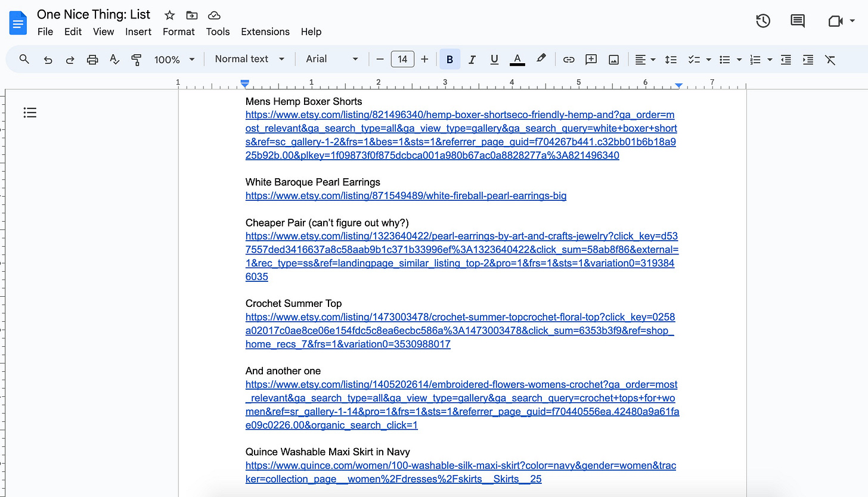Follow the Cheaper Pair pearl earrings link
The image size is (868, 497).
[x=462, y=256]
